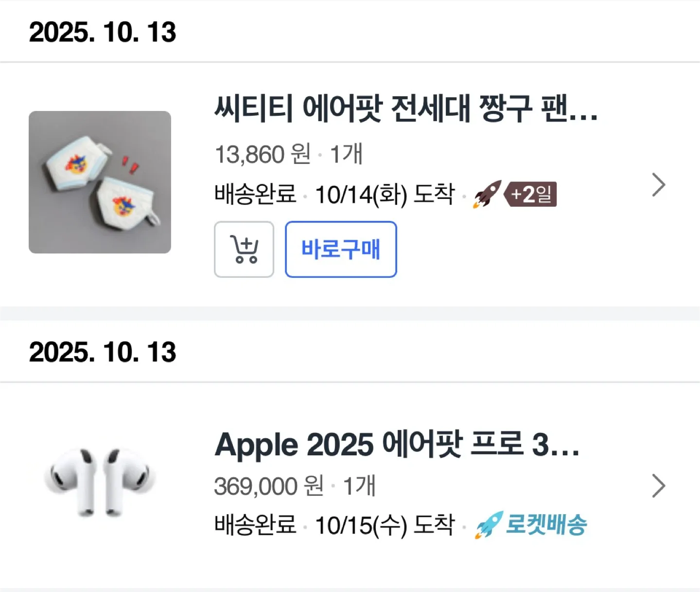Open the 씨티티 에어팟 전세대 짱구 product title

click(x=405, y=108)
